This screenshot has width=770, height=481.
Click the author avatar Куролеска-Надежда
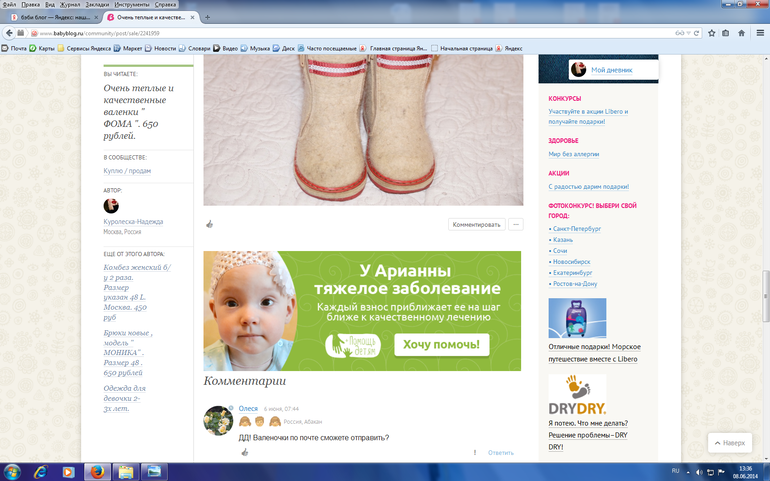pos(111,206)
